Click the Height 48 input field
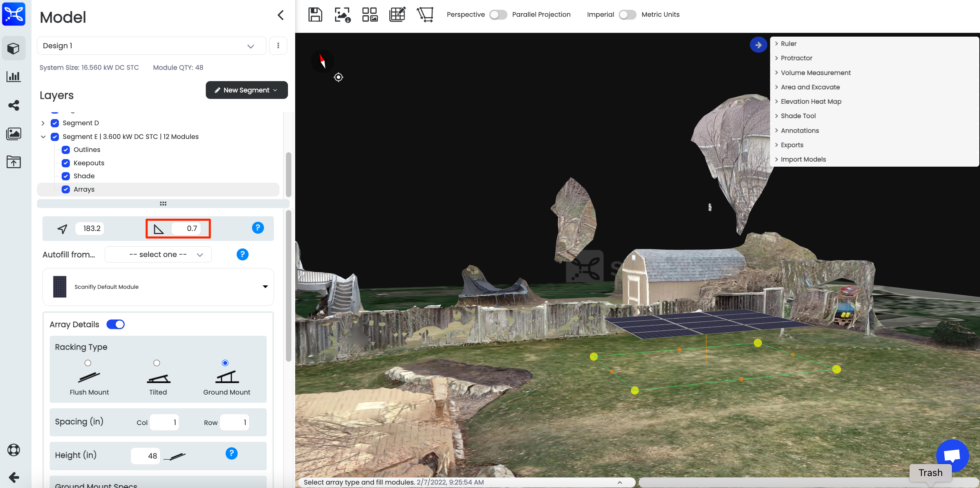The image size is (980, 488). [145, 456]
